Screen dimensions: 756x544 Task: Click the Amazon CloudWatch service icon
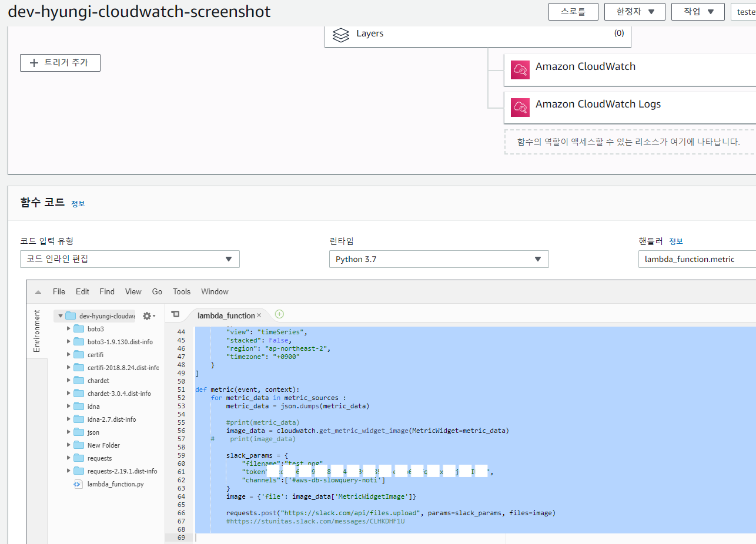tap(520, 70)
